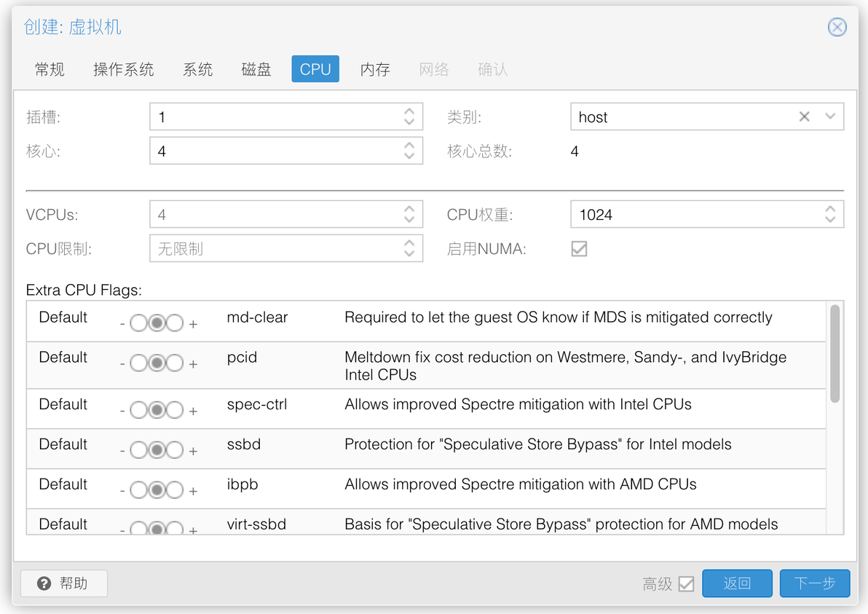
Task: Open help with the 帮助 button
Action: [x=64, y=583]
